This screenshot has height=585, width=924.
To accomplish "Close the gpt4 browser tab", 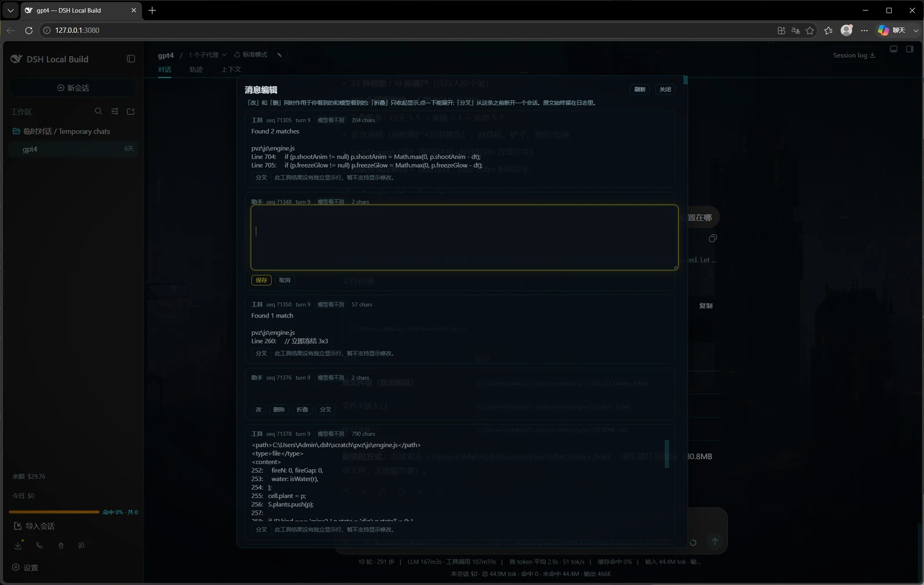I will coord(133,10).
